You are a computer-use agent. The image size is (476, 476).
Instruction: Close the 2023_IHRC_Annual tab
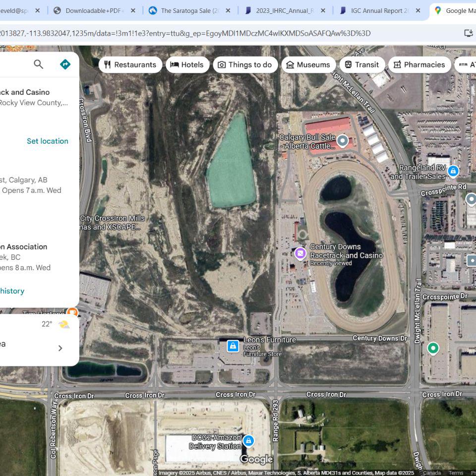coord(323,10)
